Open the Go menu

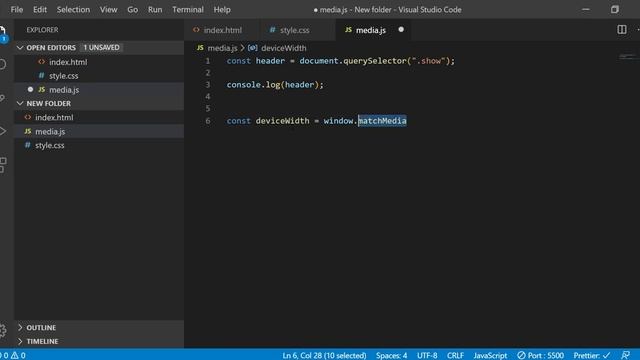click(x=132, y=9)
